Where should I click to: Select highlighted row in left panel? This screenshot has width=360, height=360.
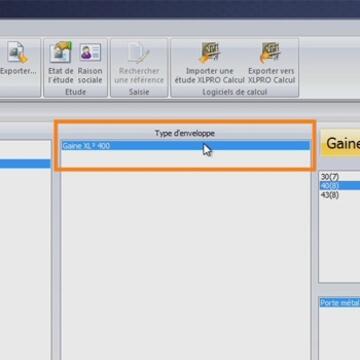pyautogui.click(x=25, y=164)
